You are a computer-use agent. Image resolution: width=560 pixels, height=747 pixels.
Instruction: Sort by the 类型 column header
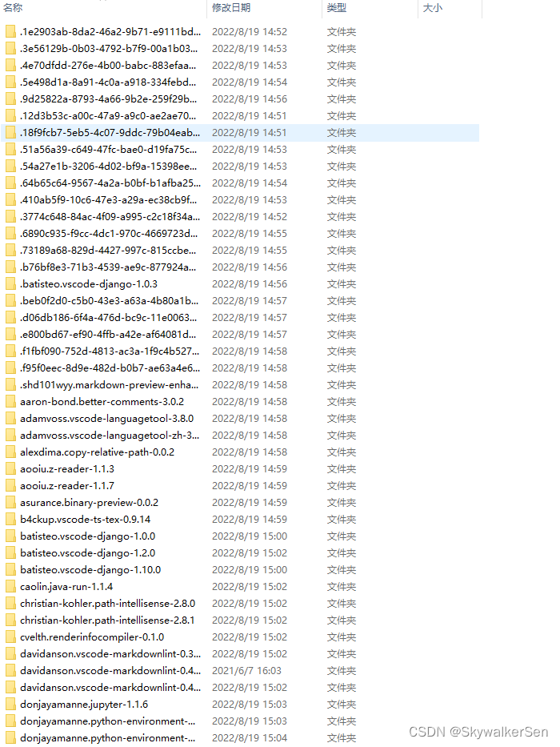pyautogui.click(x=336, y=8)
